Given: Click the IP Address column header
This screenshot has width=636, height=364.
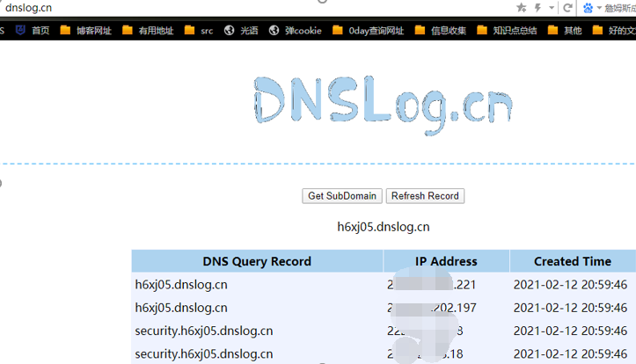Looking at the screenshot, I should coord(446,261).
